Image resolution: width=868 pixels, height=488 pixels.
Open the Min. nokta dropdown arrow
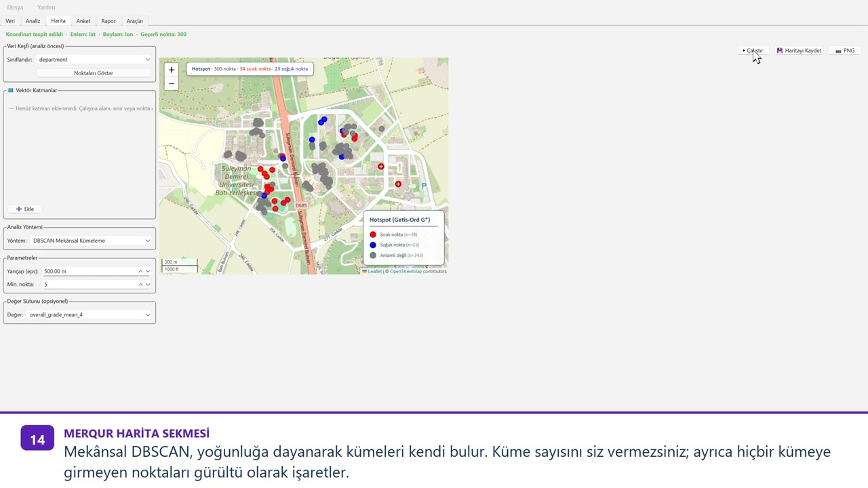click(x=148, y=285)
